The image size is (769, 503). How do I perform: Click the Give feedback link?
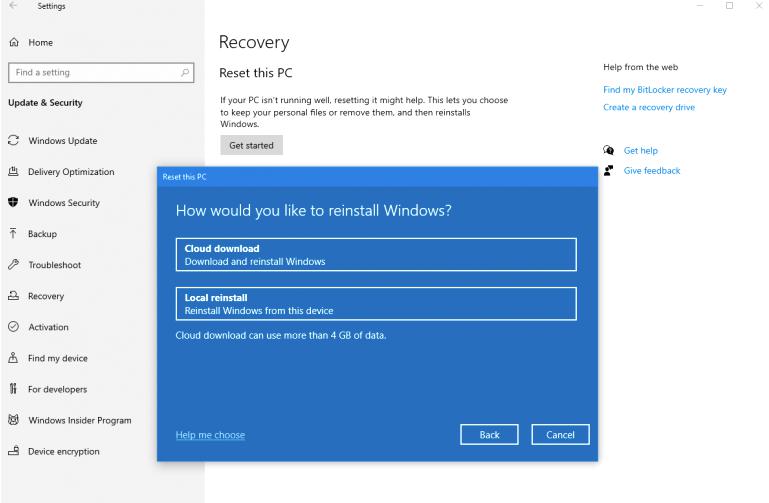652,171
